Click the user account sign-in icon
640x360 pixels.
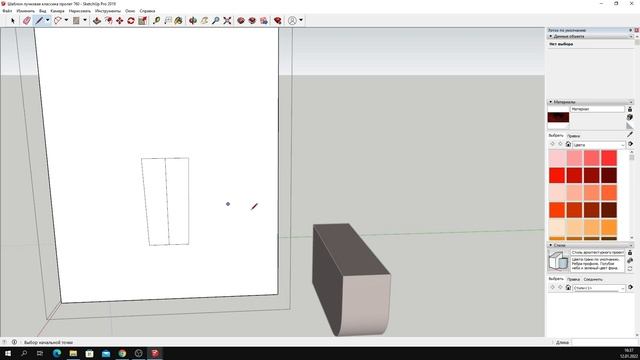point(292,20)
